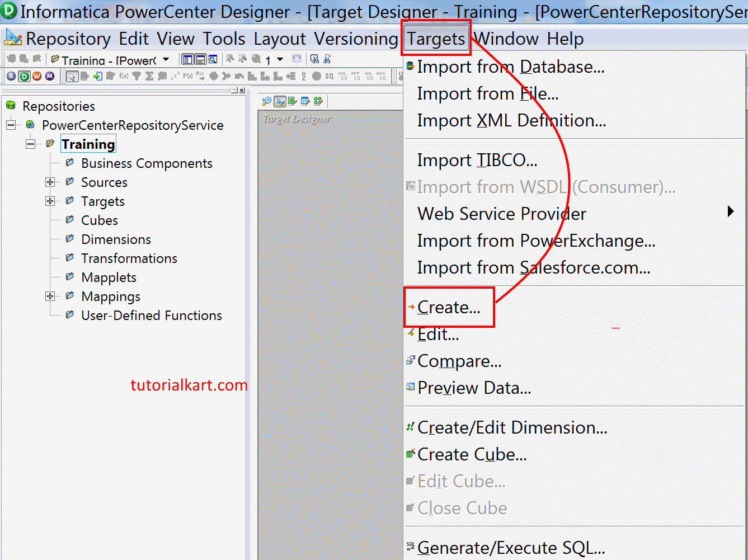The height and width of the screenshot is (560, 748).
Task: Click the M client tool icon
Action: [x=49, y=76]
